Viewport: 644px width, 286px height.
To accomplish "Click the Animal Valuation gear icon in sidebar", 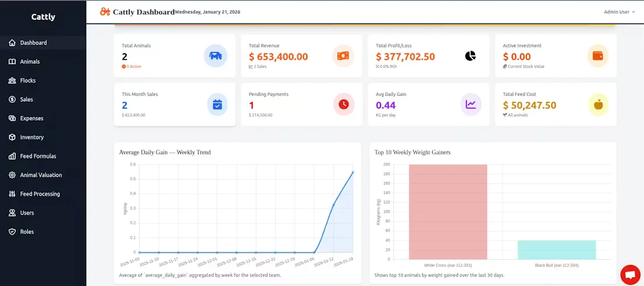I will coord(12,175).
